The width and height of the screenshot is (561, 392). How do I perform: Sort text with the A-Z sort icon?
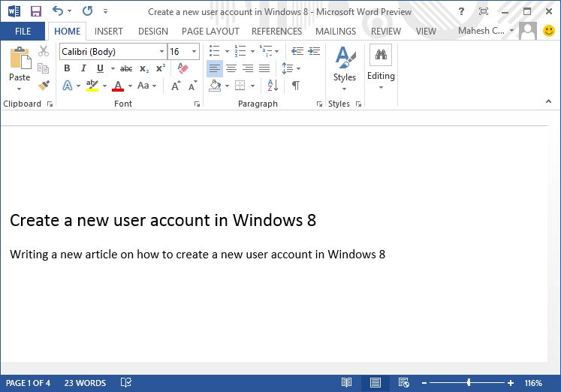[x=273, y=86]
